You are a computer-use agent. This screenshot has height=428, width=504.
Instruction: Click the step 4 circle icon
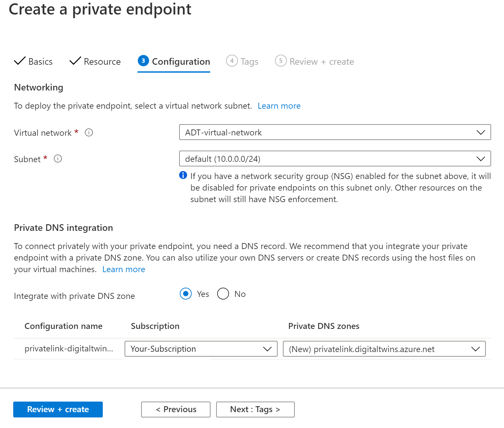pyautogui.click(x=232, y=61)
